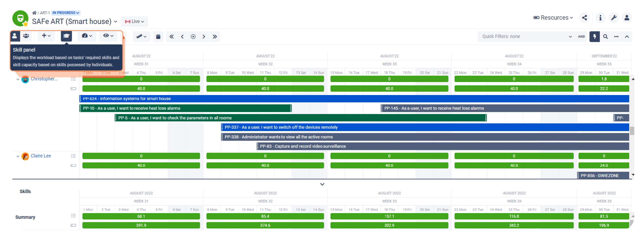Click Summary workload list icon
Viewport: 644px width, 240px height.
tap(73, 216)
